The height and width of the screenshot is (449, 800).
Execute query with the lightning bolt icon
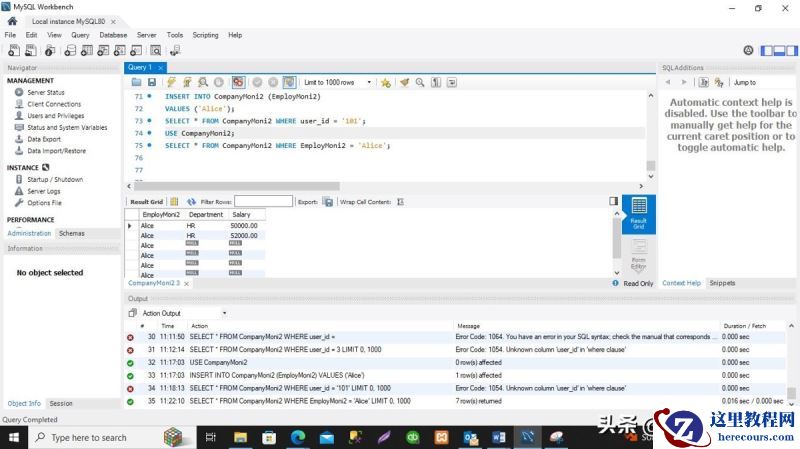pyautogui.click(x=171, y=82)
